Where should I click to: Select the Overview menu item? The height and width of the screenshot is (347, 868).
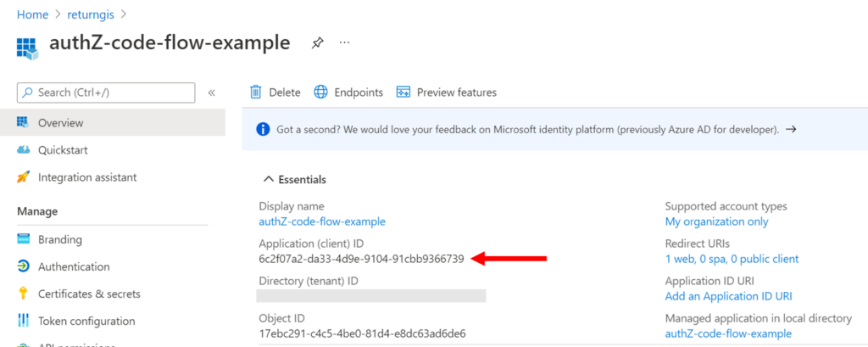coord(113,122)
